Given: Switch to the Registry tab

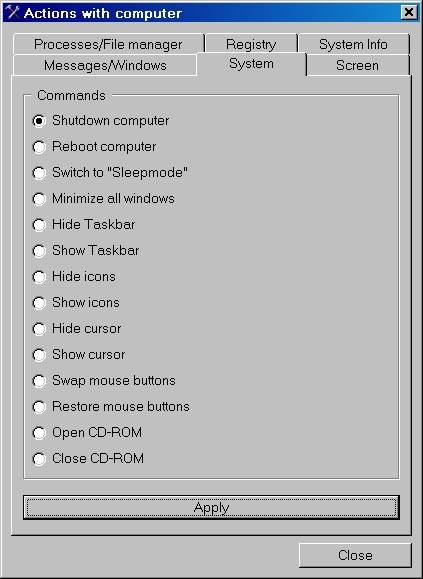Looking at the screenshot, I should tap(251, 44).
